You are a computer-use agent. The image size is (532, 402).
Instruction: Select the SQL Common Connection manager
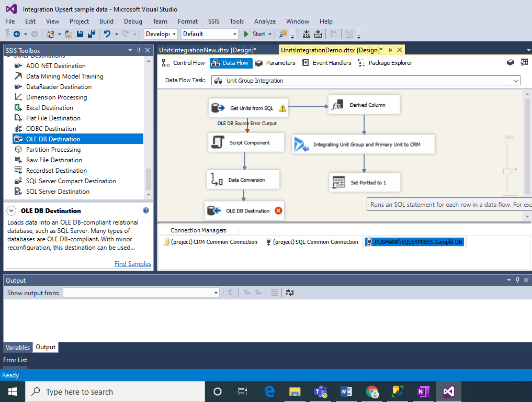(x=312, y=242)
